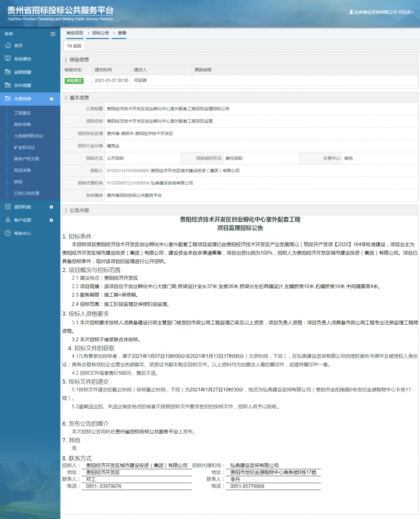Viewport: 420px width, 519px height.
Task: Click the phone number 0851-85776889
Action: tap(247, 486)
